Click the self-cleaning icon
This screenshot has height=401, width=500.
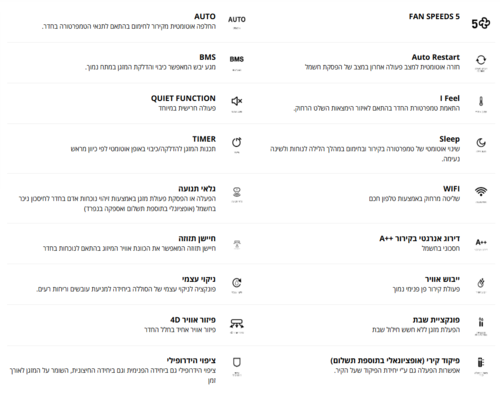237,283
